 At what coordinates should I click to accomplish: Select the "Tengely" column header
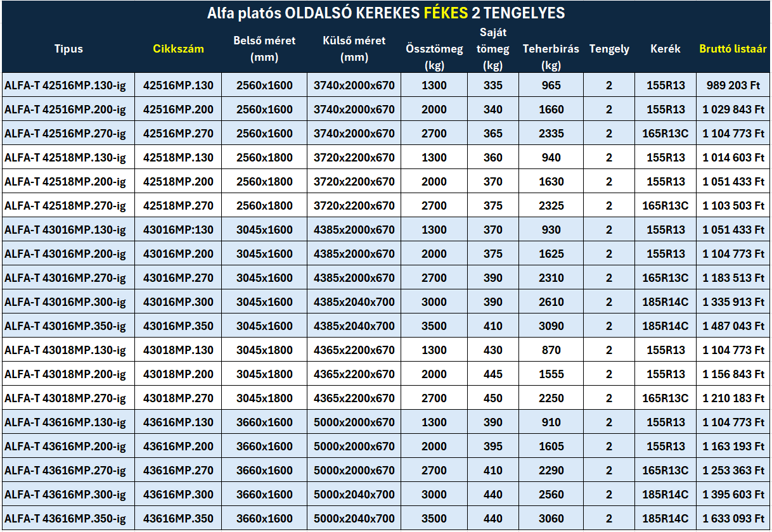coord(609,49)
